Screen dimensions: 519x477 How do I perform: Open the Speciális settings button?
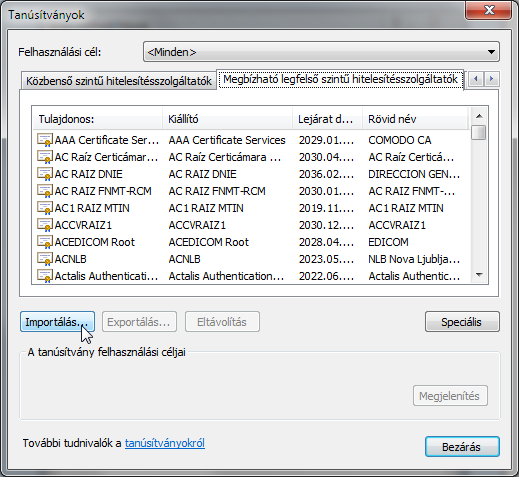(x=462, y=322)
